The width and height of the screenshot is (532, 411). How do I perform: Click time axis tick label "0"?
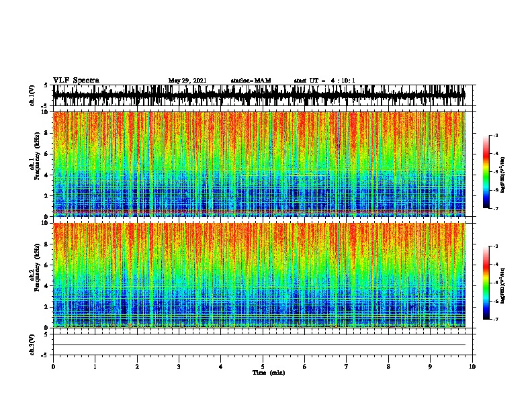click(x=53, y=367)
